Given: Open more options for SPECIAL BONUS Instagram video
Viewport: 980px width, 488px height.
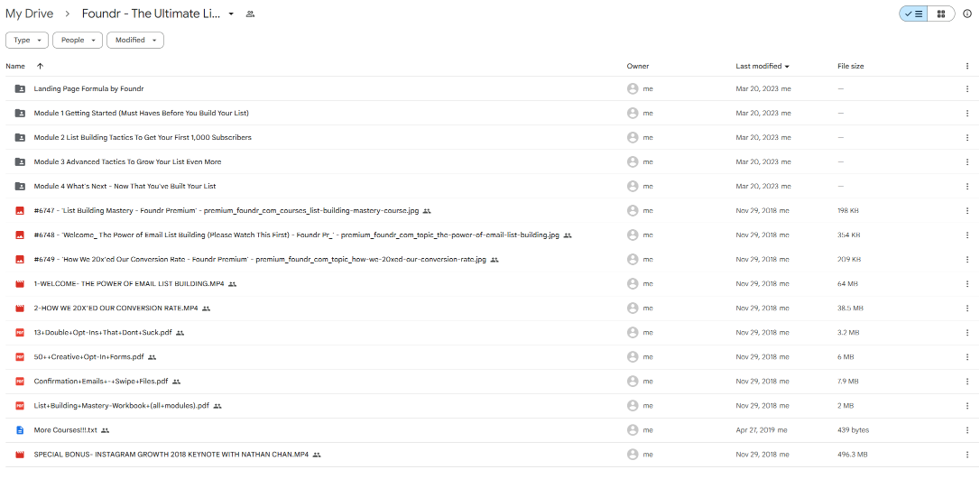Looking at the screenshot, I should (967, 454).
